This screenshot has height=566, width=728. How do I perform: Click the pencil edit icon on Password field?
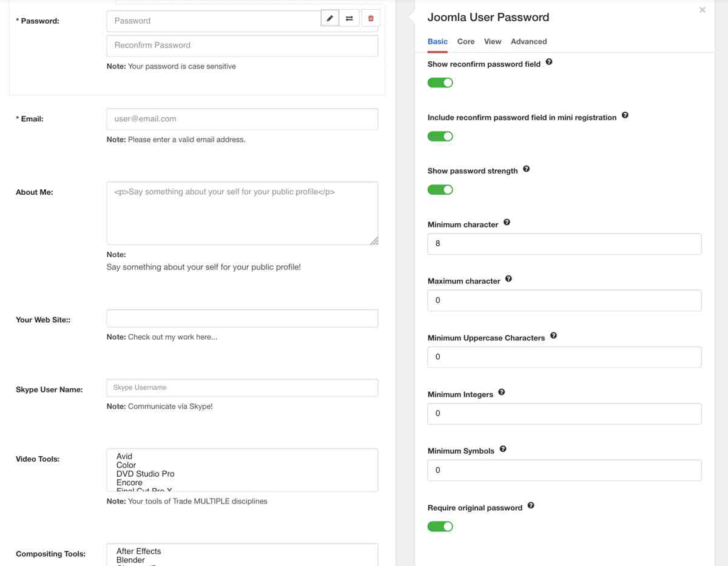tap(329, 18)
